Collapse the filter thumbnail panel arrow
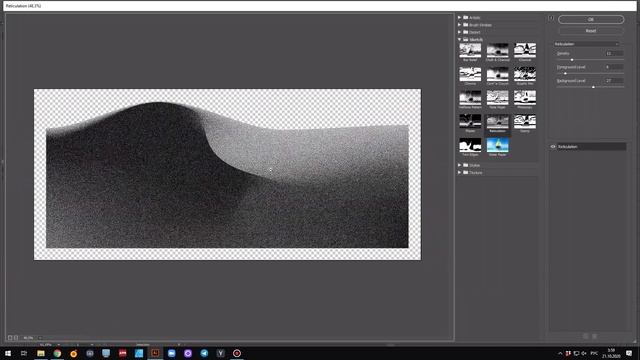Screen dimensions: 640x360 pos(551,18)
